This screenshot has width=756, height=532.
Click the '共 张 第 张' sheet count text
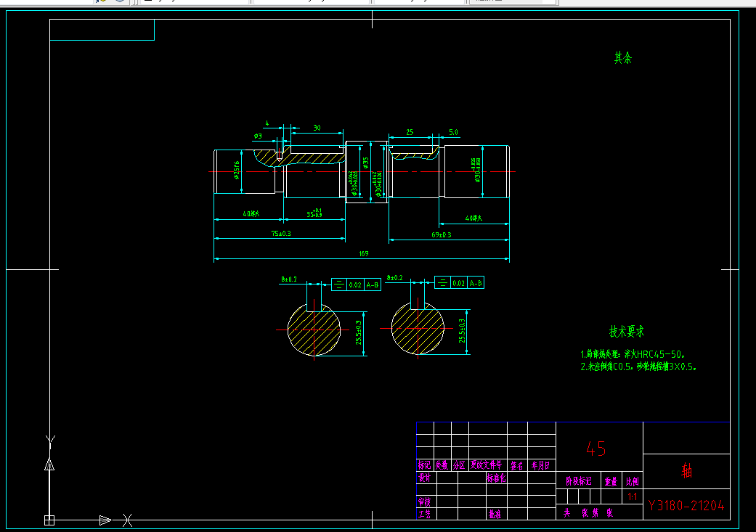click(x=588, y=512)
